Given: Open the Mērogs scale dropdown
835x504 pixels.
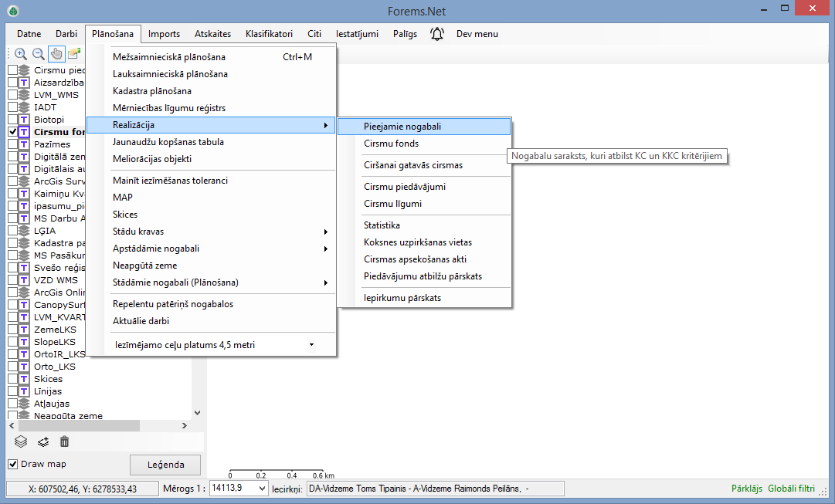Looking at the screenshot, I should click(x=261, y=488).
